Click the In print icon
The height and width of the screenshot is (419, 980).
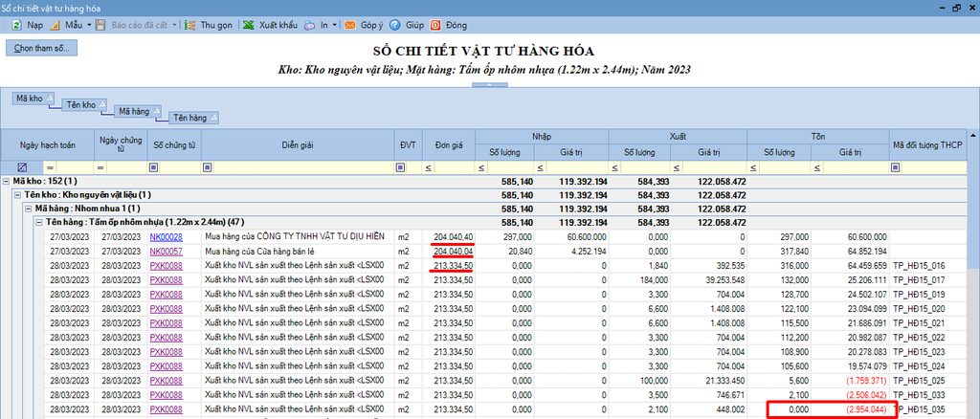(x=310, y=25)
